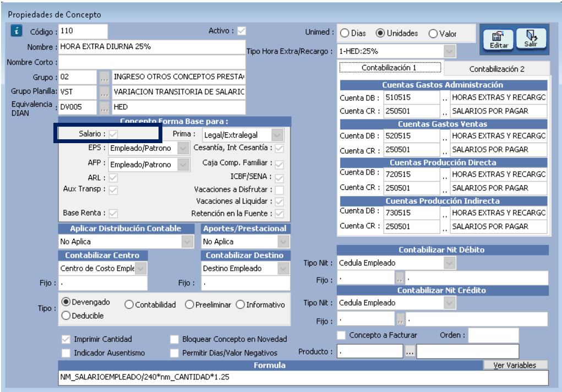Click Producción Indirecta Cuenta DB 730515
The height and width of the screenshot is (392, 562).
(x=412, y=213)
